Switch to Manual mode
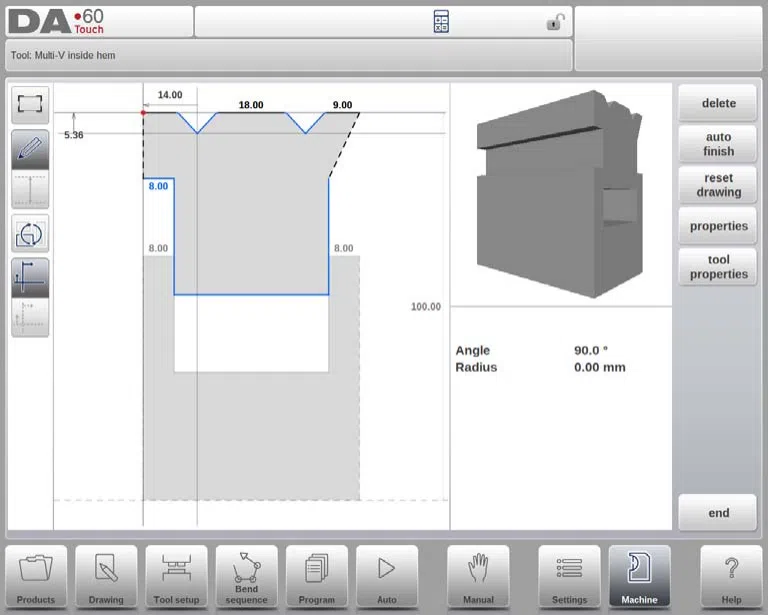Screen dimensions: 768x615 coord(478,576)
